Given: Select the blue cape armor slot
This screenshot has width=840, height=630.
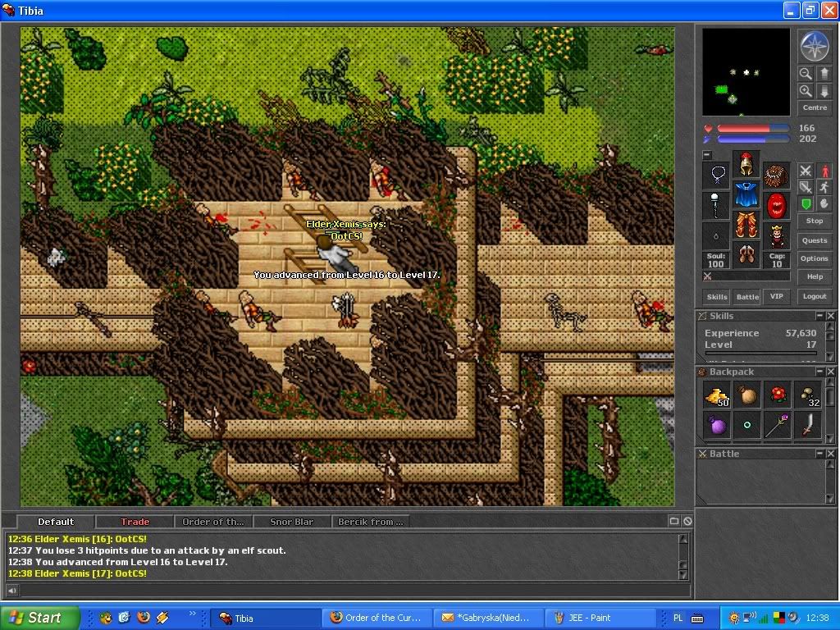Looking at the screenshot, I should (746, 194).
